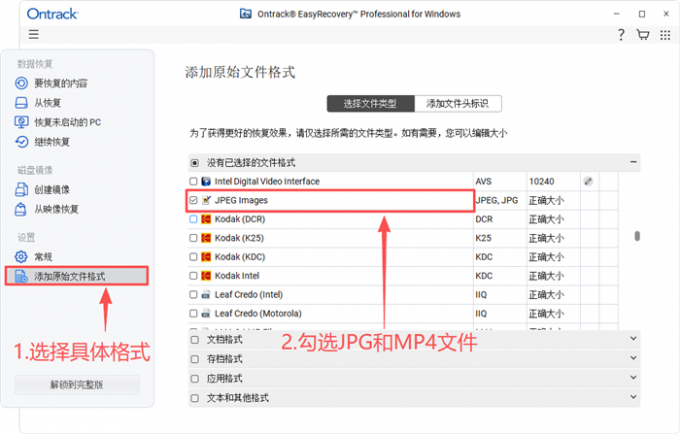
Task: Click the 解锁到完整版 button
Action: click(x=77, y=385)
